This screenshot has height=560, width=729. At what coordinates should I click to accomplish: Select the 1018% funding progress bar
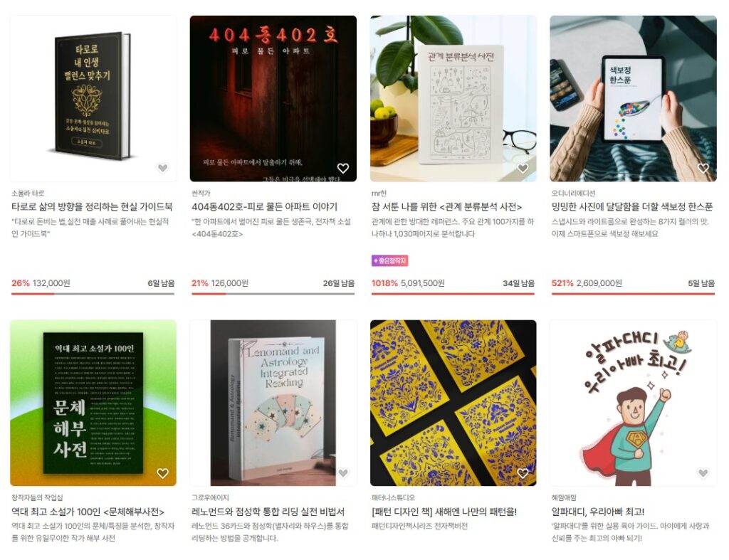click(x=453, y=294)
